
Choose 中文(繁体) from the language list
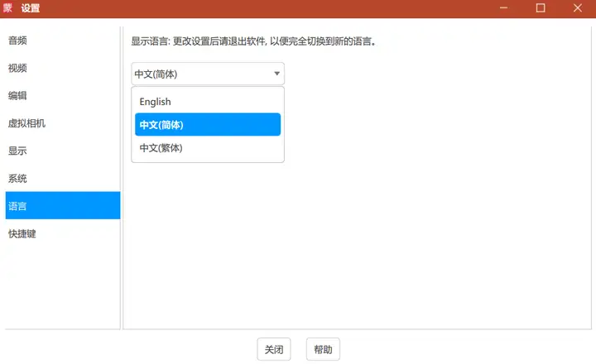(x=208, y=148)
